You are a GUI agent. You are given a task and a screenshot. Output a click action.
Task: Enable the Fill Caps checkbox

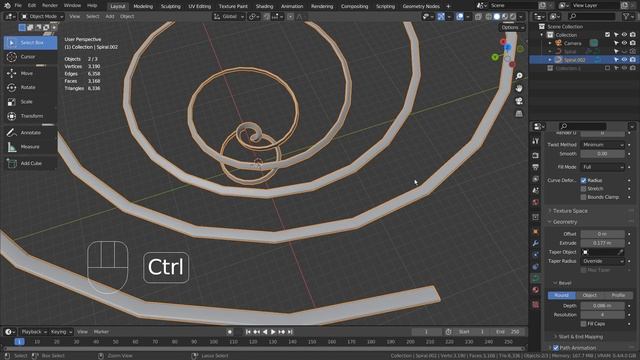[584, 324]
